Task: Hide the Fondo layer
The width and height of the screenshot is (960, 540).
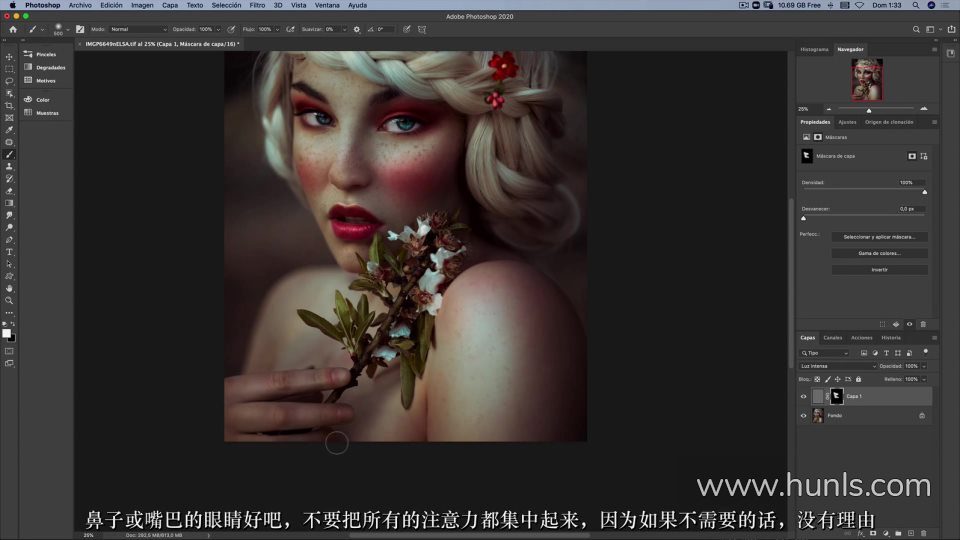Action: pos(804,416)
